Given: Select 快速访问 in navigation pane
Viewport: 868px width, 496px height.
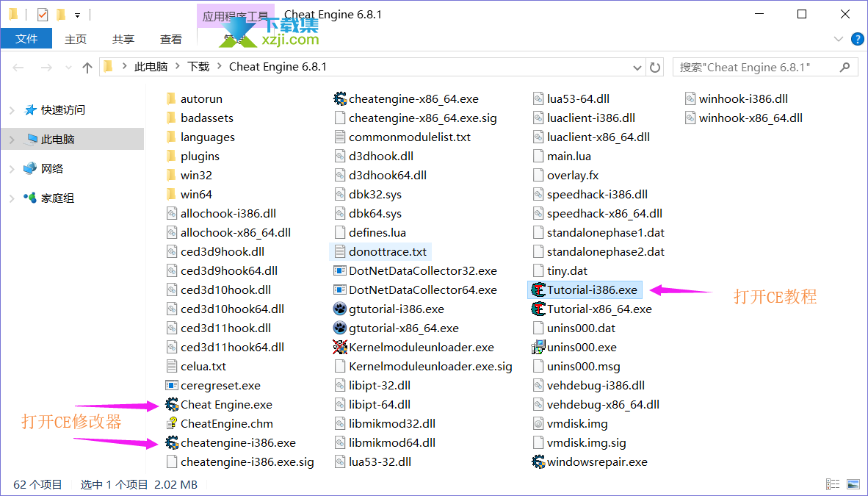Looking at the screenshot, I should pyautogui.click(x=62, y=109).
